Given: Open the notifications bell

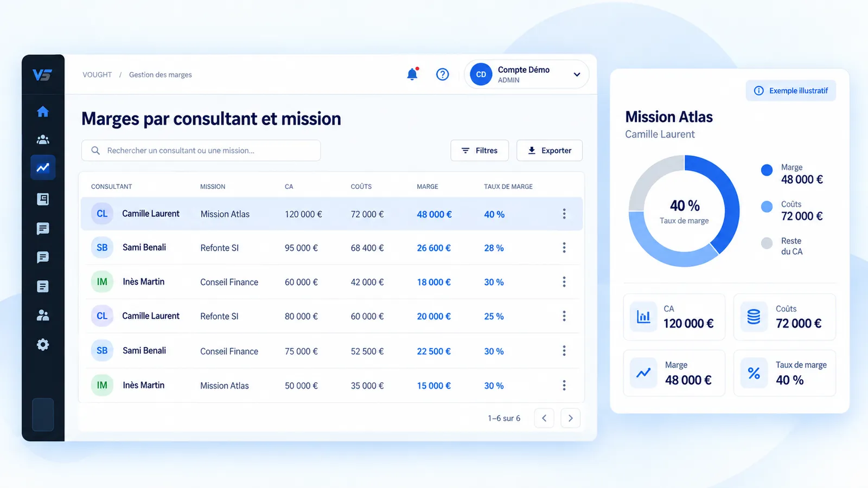Looking at the screenshot, I should pos(412,74).
